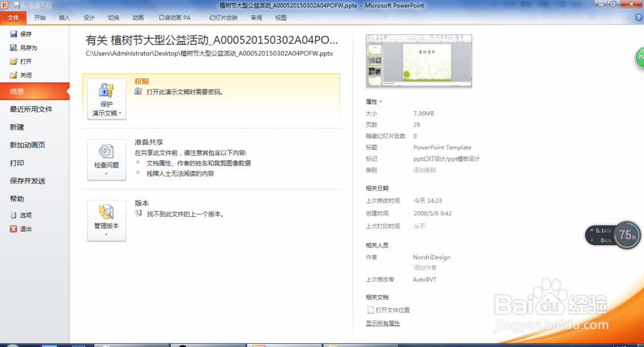The image size is (644, 347).
Task: Click the customize quick access toolbar arrow
Action: point(53,5)
